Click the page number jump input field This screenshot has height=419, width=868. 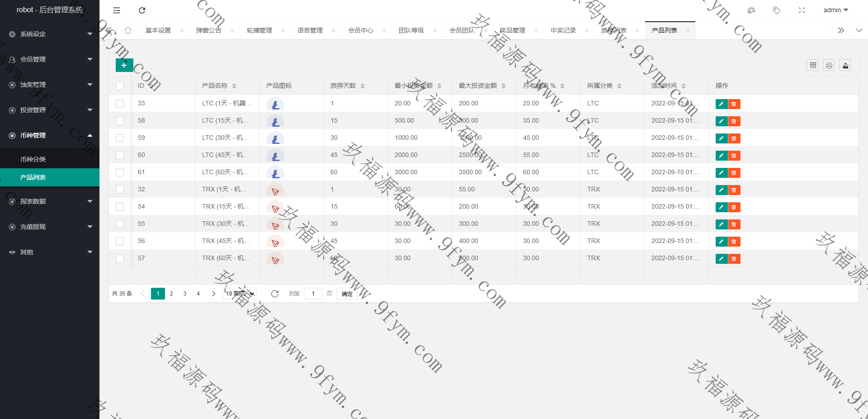pos(313,294)
